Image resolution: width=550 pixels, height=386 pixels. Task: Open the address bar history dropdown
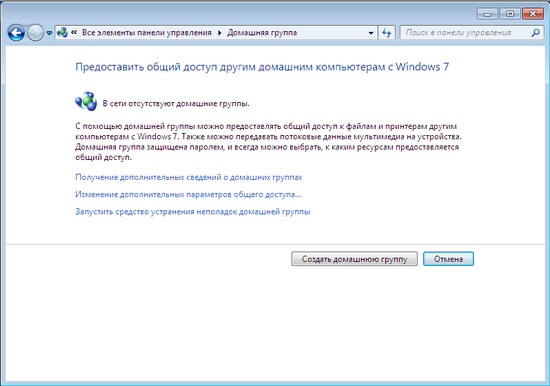tap(371, 33)
